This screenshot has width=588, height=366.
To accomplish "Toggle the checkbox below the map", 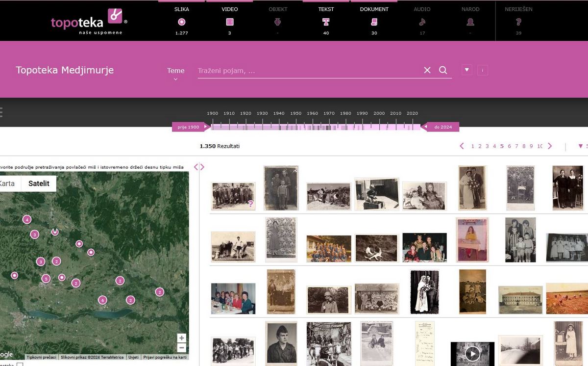I will click(x=20, y=365).
